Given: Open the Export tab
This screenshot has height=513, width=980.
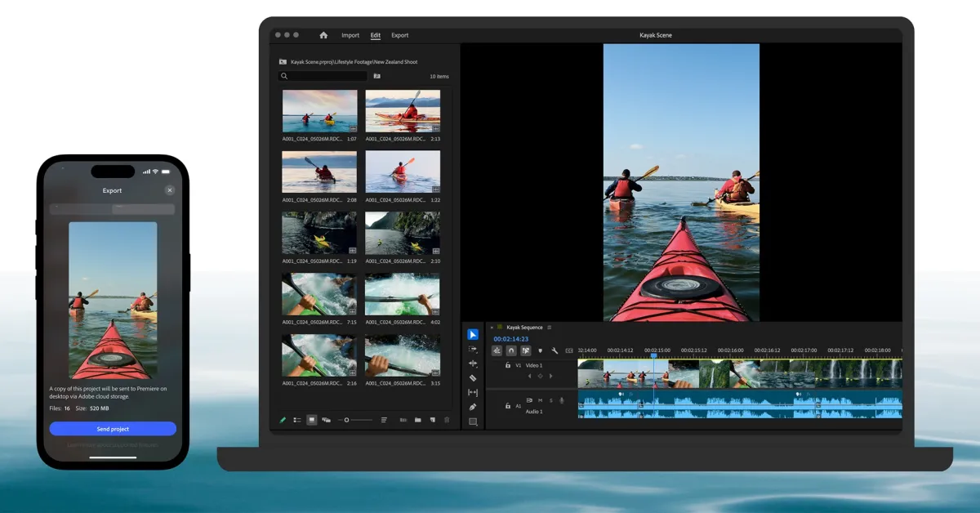Looking at the screenshot, I should pos(399,35).
